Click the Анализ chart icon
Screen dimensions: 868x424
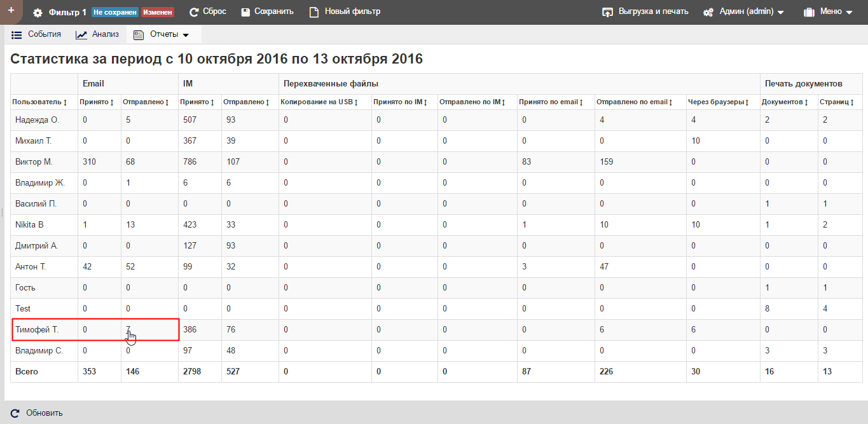point(81,35)
